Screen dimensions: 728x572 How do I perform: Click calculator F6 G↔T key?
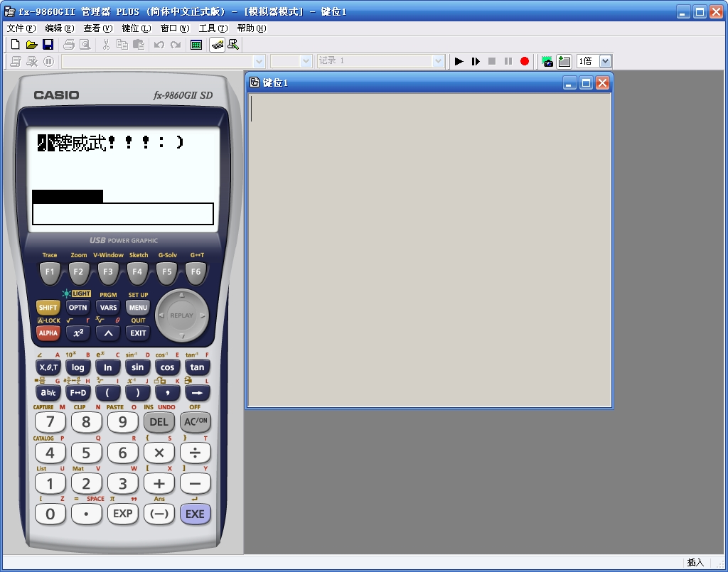click(196, 272)
